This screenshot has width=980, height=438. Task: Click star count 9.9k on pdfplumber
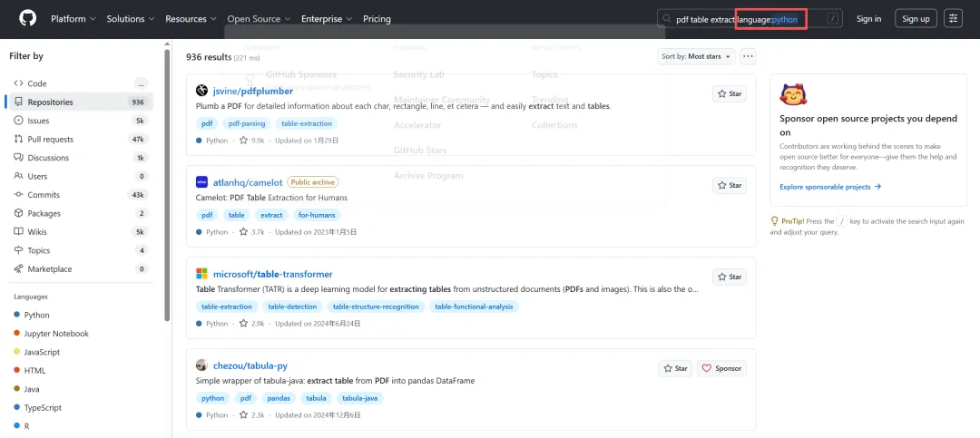click(x=252, y=141)
